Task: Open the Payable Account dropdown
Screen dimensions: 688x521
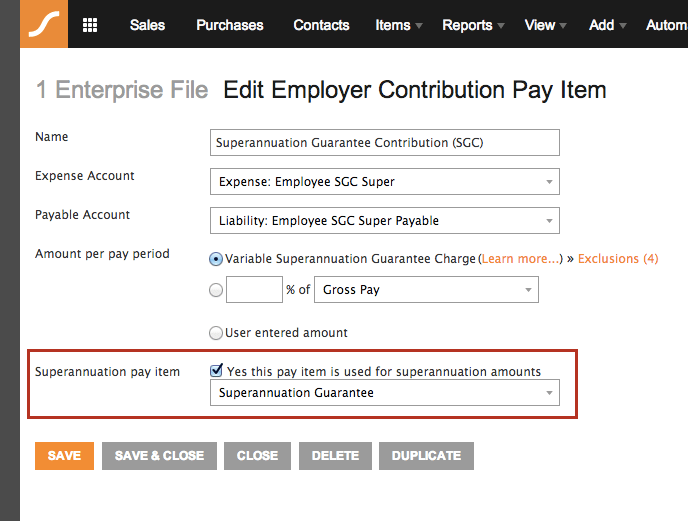Action: pos(385,221)
